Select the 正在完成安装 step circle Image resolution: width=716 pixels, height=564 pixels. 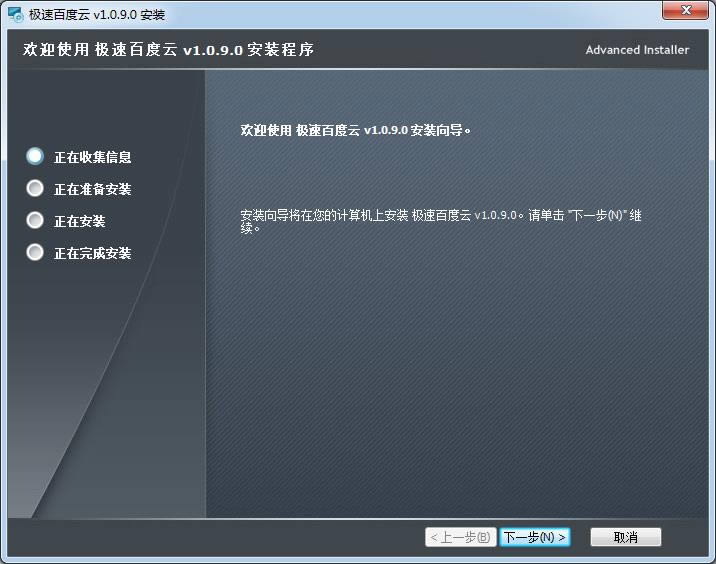pyautogui.click(x=36, y=253)
